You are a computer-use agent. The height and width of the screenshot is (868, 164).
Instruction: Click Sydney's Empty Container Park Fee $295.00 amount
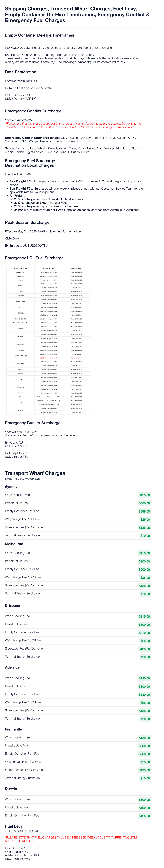144,511
